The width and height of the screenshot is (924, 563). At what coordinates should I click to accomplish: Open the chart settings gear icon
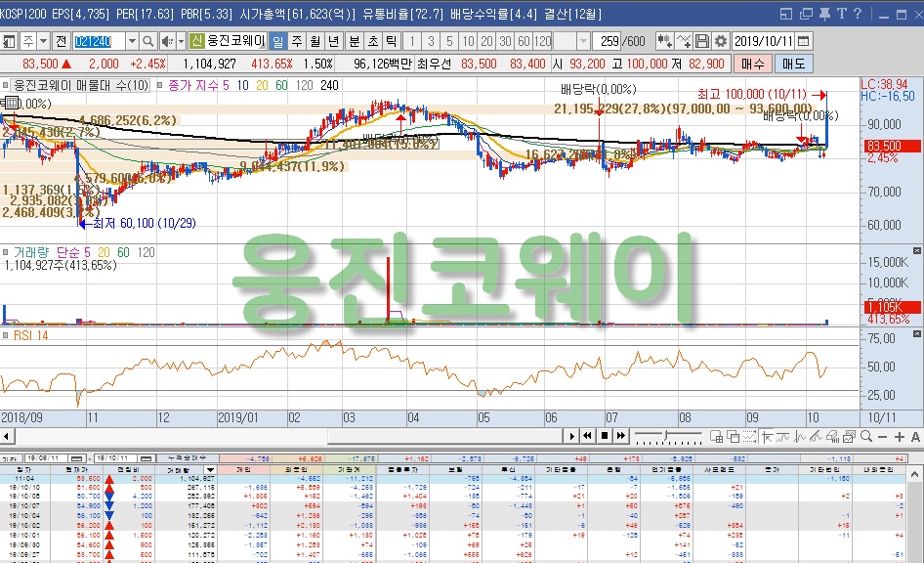point(720,41)
